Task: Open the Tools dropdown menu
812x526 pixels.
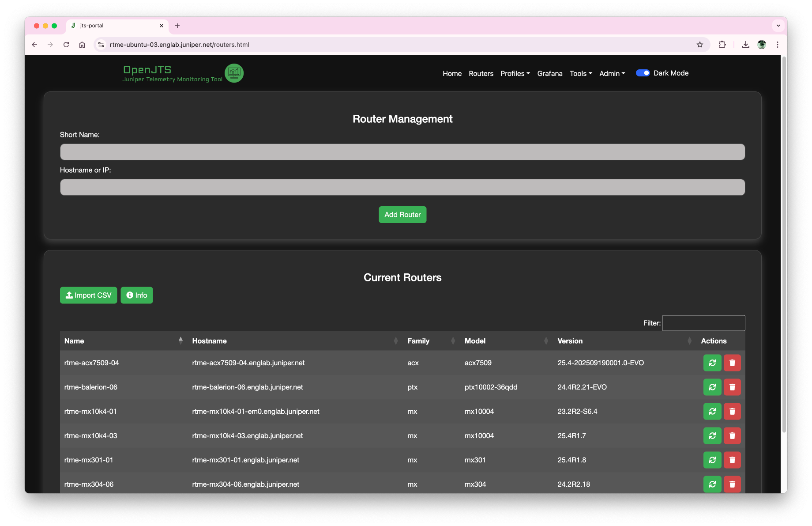Action: (x=581, y=74)
